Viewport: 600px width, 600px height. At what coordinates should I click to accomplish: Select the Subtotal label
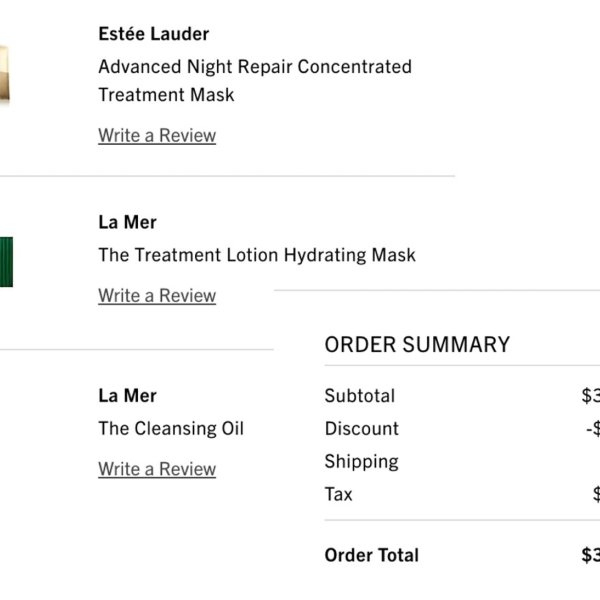[360, 396]
